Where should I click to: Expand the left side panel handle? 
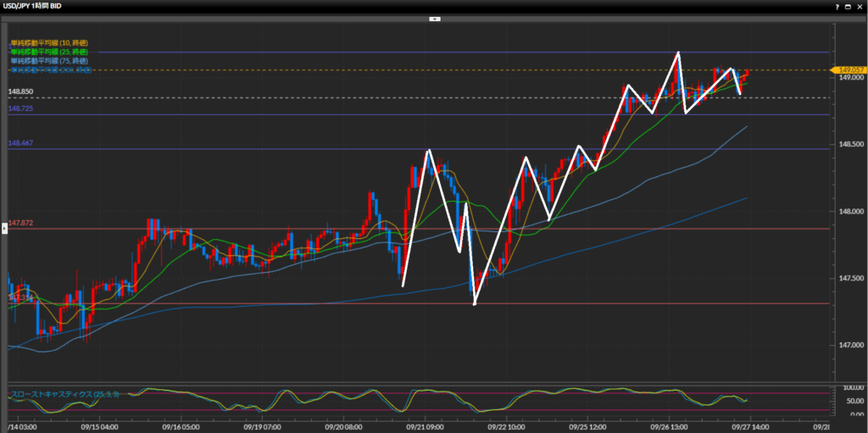[3, 228]
